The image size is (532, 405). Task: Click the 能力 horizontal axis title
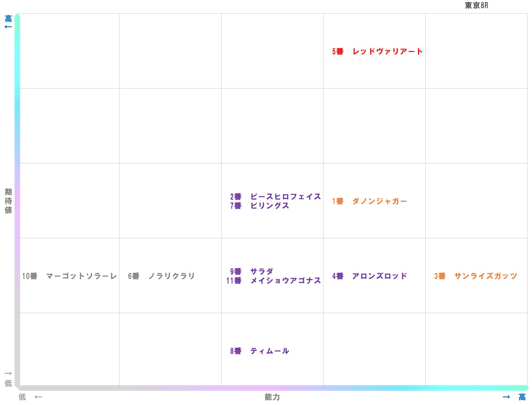pyautogui.click(x=272, y=397)
